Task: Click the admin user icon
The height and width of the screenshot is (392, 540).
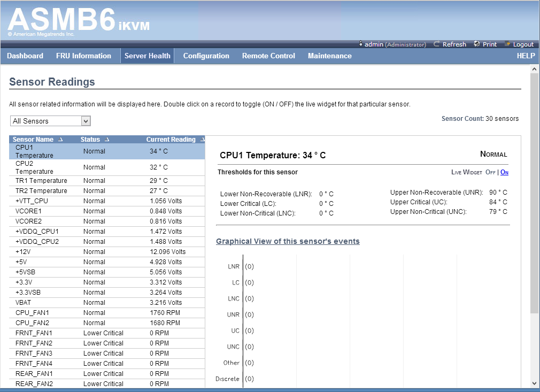Action: (x=360, y=44)
